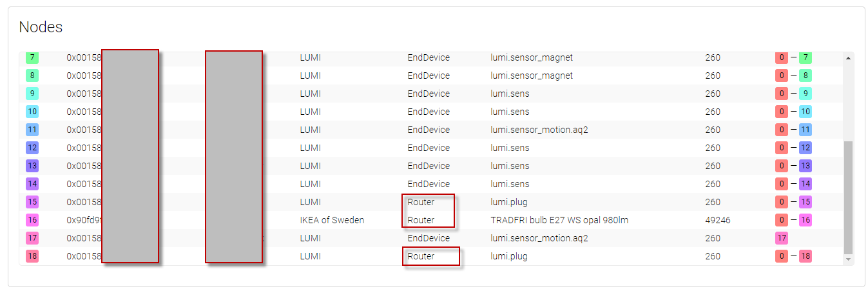Click route badge 10 in the last column
Viewport: 868px width, 291px height.
(x=805, y=112)
